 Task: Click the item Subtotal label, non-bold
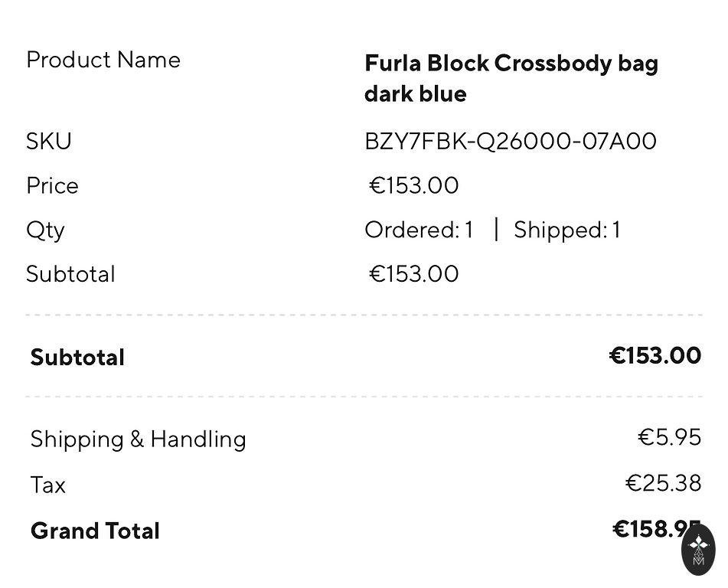70,274
